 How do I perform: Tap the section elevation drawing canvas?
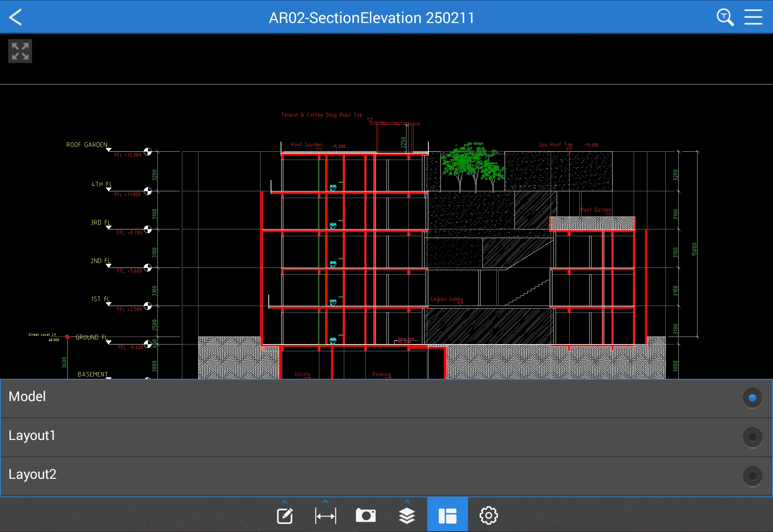(377, 245)
